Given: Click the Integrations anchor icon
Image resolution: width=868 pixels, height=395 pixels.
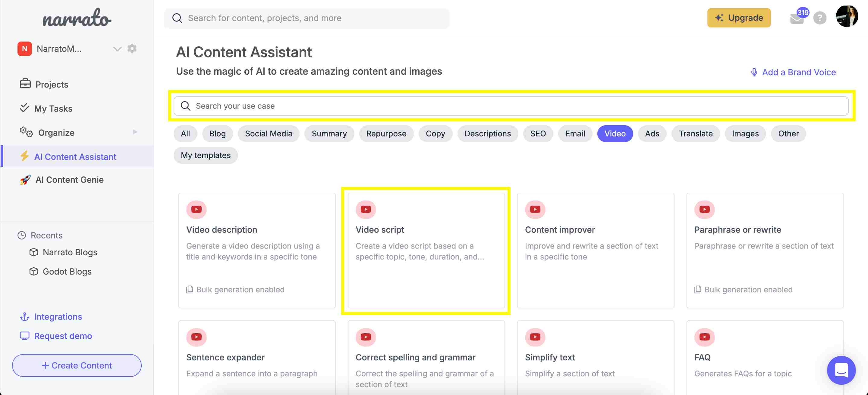Looking at the screenshot, I should pos(25,317).
